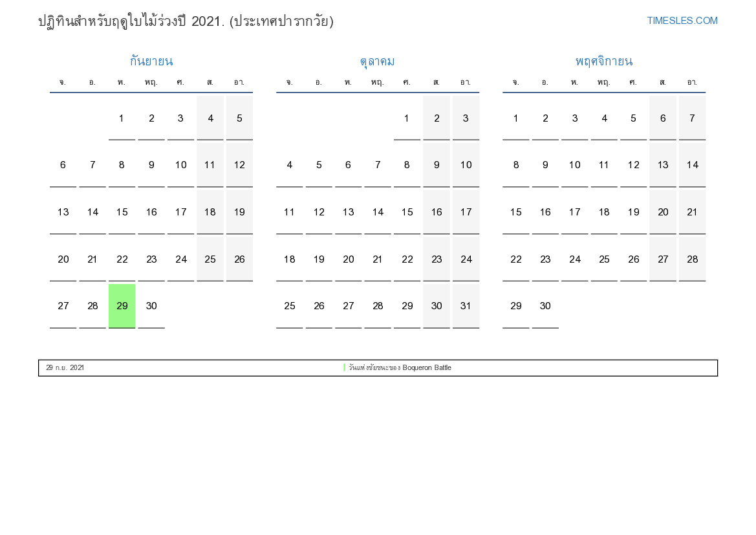Select day 3 in พฤศจิกายน
Viewport: 756px width, 535px height.
(575, 118)
